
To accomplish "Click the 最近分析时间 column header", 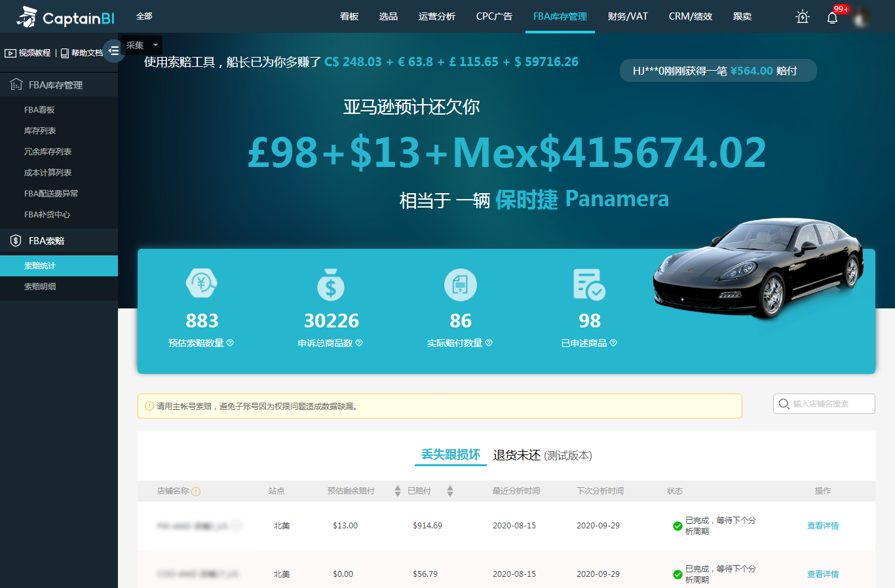I will pos(516,491).
